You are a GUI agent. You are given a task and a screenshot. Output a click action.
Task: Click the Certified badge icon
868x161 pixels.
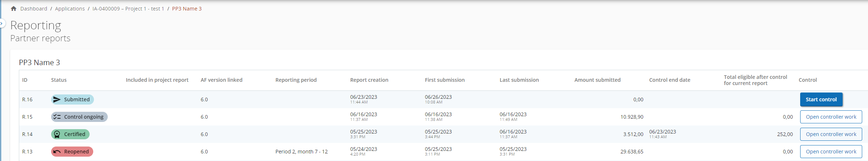(57, 134)
